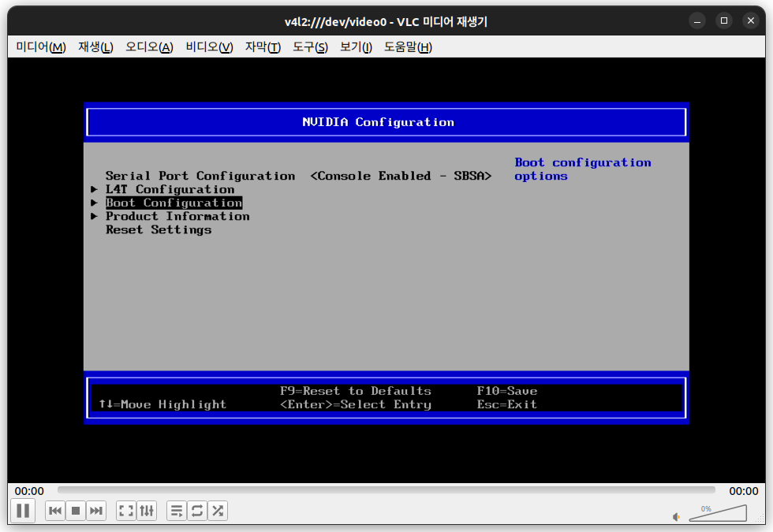This screenshot has width=773, height=532.
Task: Click the total time label at right
Action: 743,491
